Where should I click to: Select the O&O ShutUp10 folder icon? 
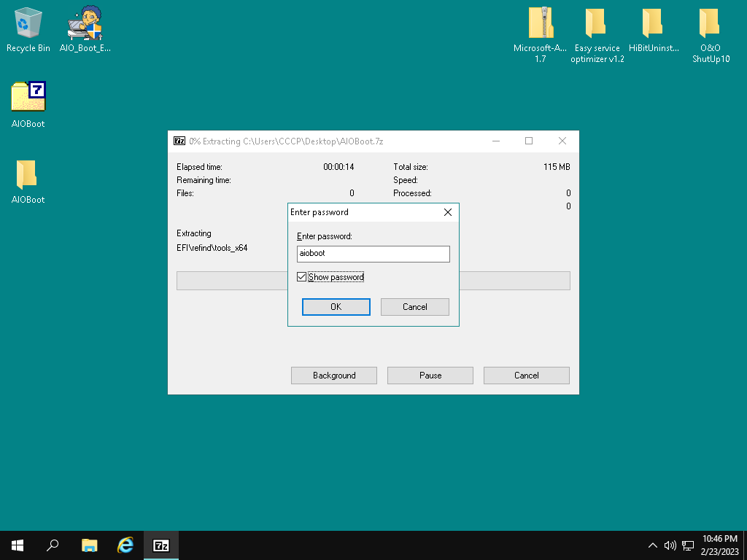tap(711, 23)
